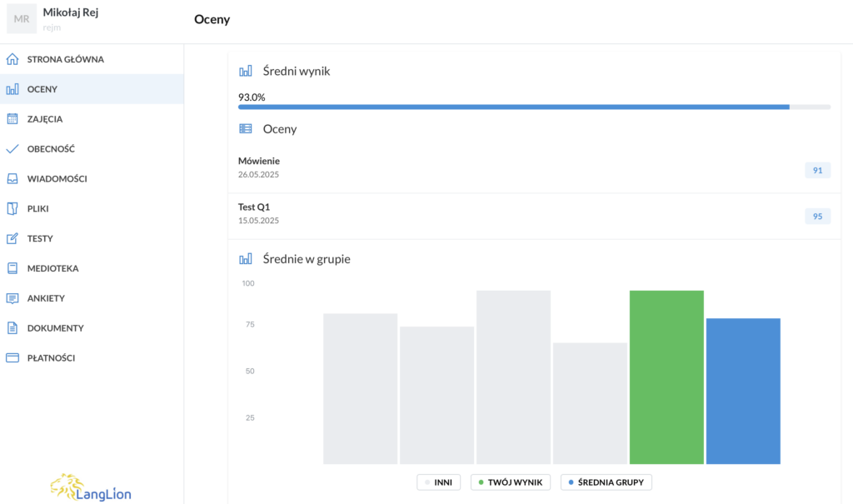Click the Pliki files icon
Viewport: 853px width, 504px height.
(12, 209)
